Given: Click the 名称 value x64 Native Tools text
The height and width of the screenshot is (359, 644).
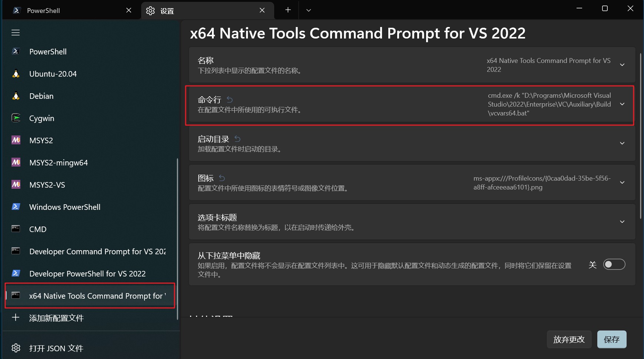Looking at the screenshot, I should point(548,65).
